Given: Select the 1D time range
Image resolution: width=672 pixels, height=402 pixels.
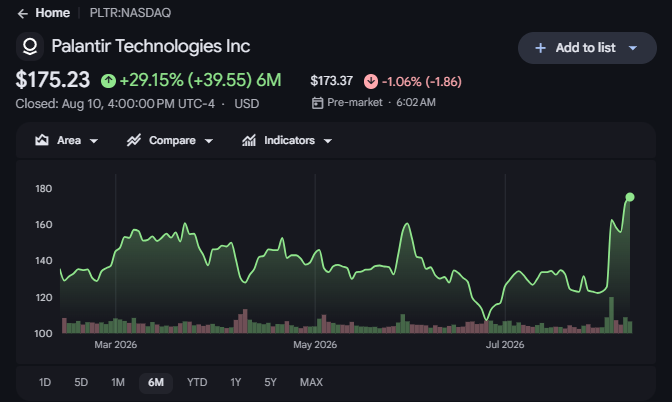Looking at the screenshot, I should point(45,382).
